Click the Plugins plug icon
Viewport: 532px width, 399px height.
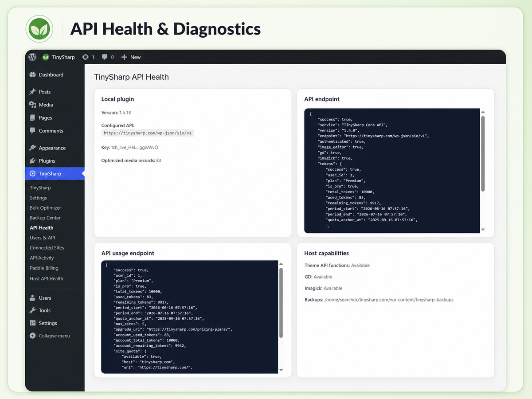(x=32, y=160)
